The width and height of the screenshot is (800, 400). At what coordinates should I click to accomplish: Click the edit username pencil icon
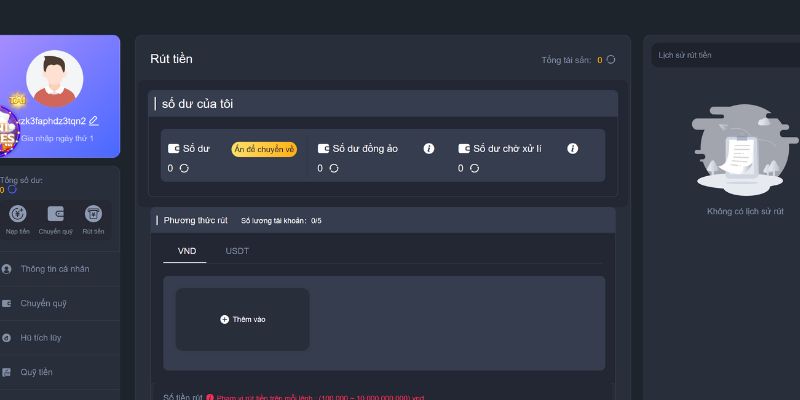[94, 121]
